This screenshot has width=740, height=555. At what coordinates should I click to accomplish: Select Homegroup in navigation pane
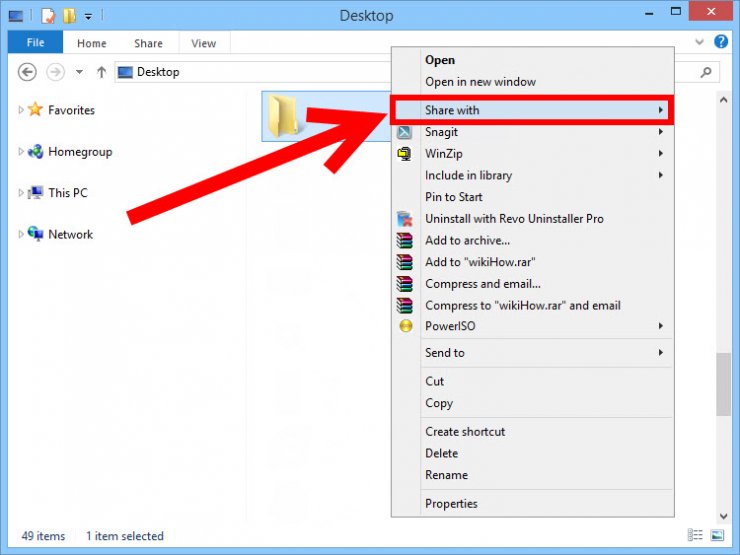pos(80,152)
